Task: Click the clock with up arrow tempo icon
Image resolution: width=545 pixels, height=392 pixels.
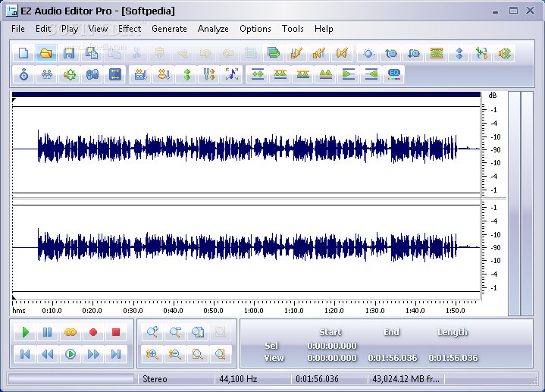Action: tap(391, 53)
